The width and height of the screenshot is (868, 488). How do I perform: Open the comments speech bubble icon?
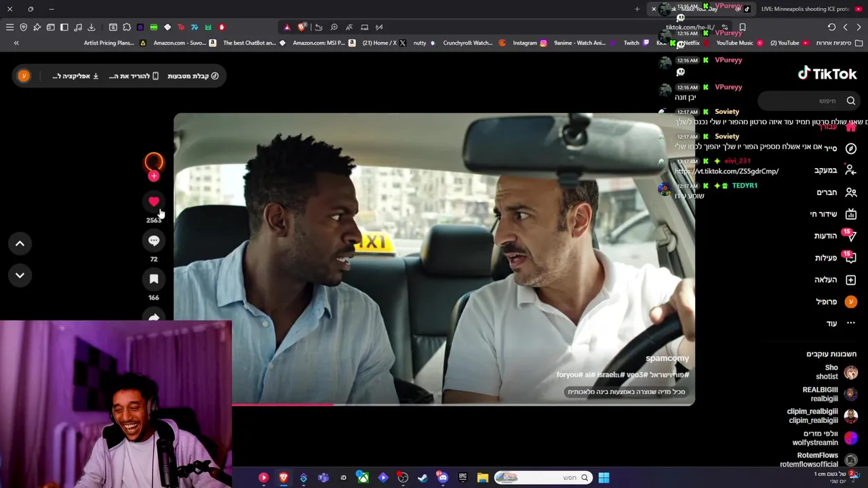[x=154, y=241]
